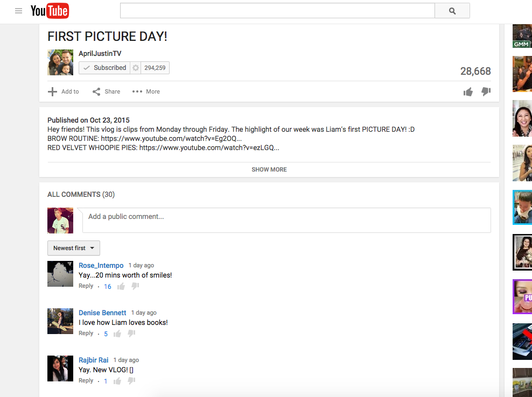Dislike the video with thumbs down
Screen dimensions: 532x397
[x=486, y=91]
